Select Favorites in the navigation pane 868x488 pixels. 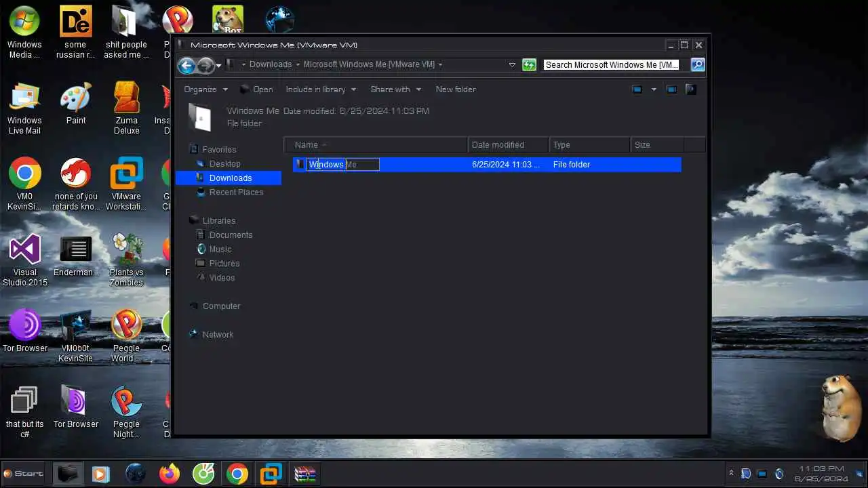click(x=219, y=149)
